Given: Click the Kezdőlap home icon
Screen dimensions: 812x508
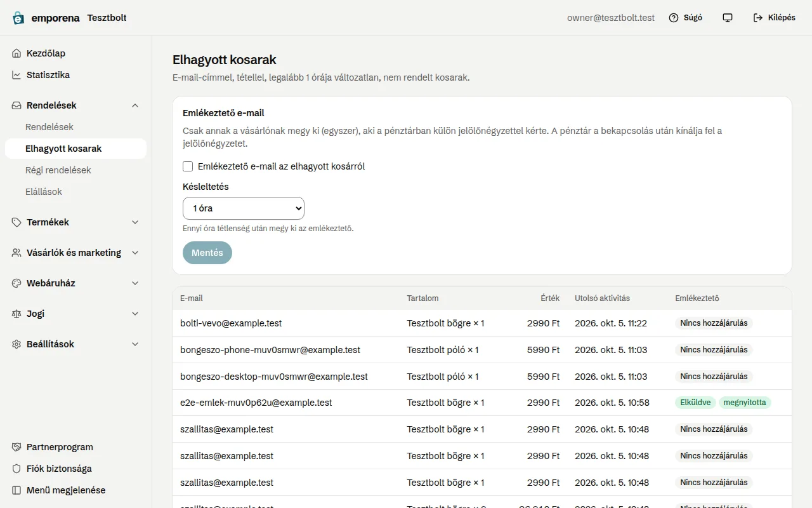Looking at the screenshot, I should click(16, 53).
